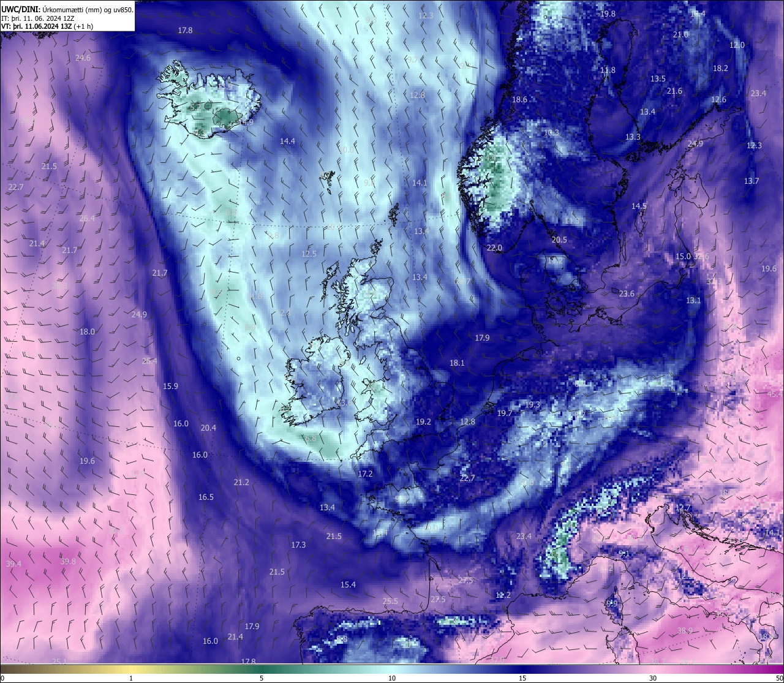Click the 13.1 value on the map

pos(693,300)
